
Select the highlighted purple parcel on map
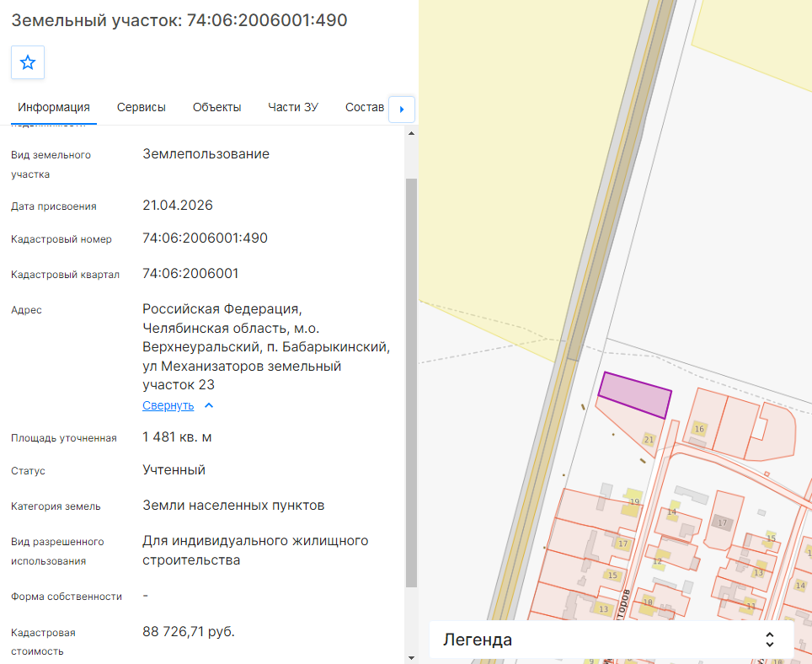(x=635, y=394)
